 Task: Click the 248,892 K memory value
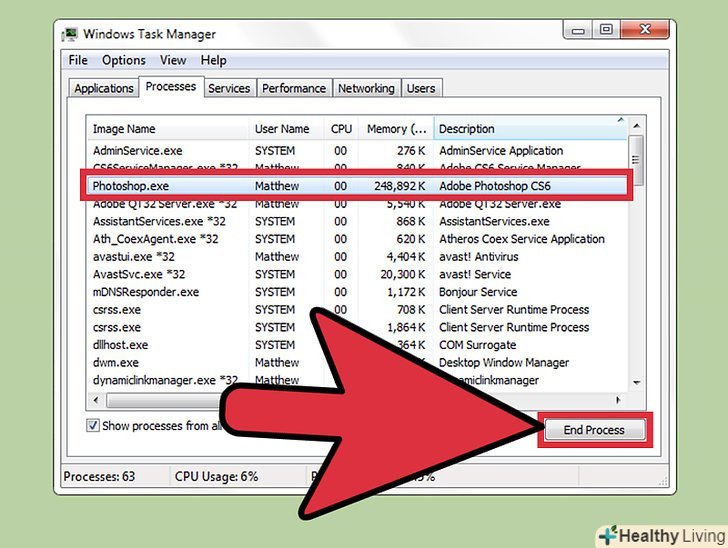pyautogui.click(x=400, y=186)
